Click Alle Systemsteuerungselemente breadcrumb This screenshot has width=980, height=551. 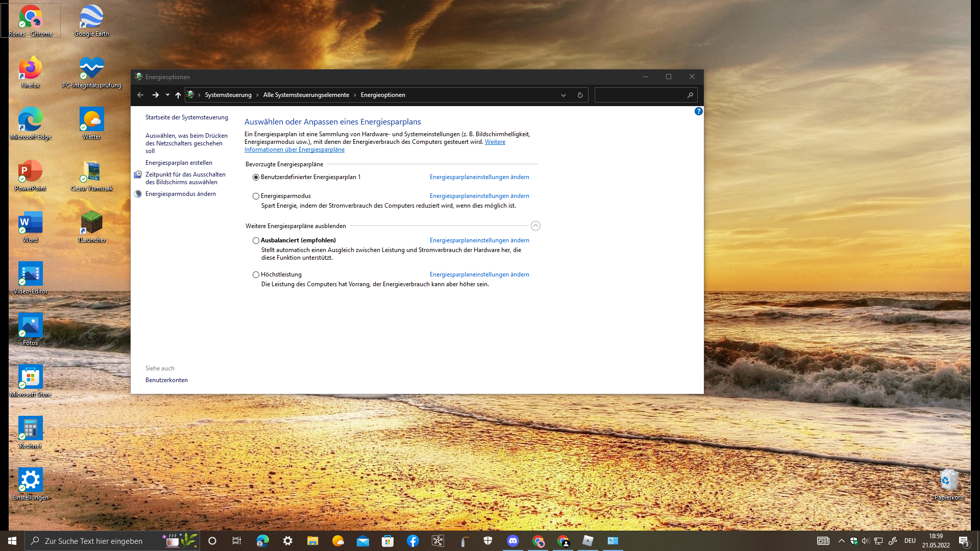click(x=306, y=95)
